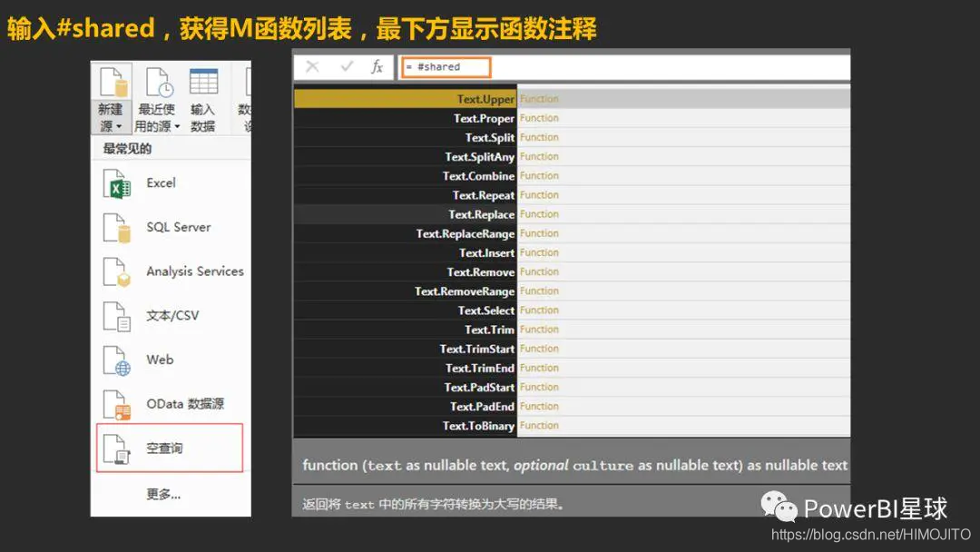
Task: Select the Text.Insert row name
Action: pos(487,253)
